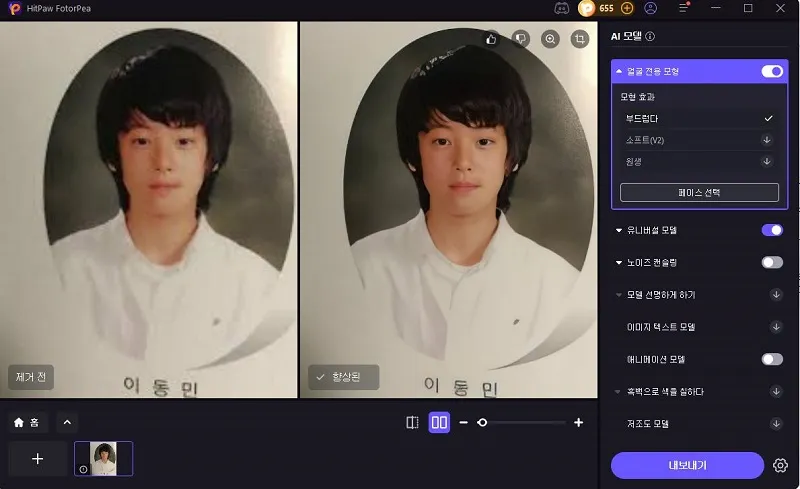
Task: Download the 모델 선명하게 하기 model
Action: (x=776, y=295)
